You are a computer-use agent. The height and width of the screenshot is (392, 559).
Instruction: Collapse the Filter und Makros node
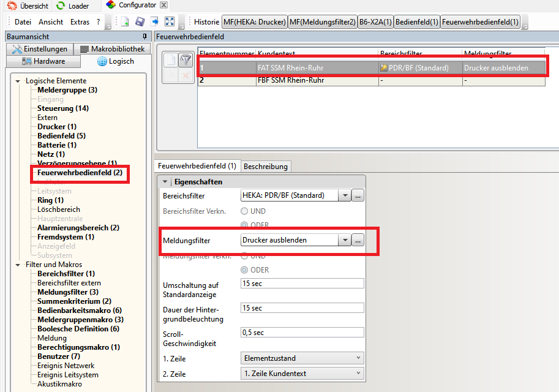(18, 265)
